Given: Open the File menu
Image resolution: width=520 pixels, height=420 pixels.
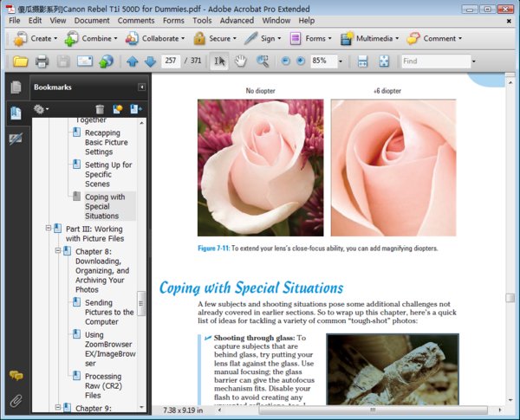Looking at the screenshot, I should point(15,21).
